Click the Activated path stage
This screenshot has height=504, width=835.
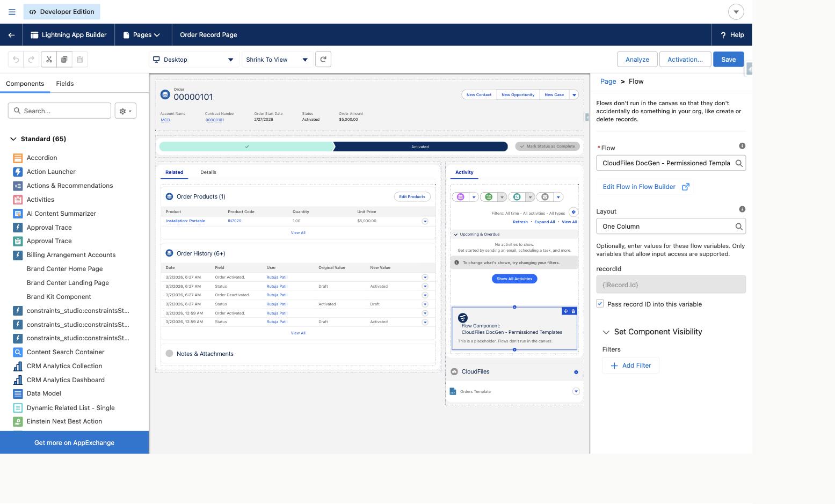tap(420, 147)
